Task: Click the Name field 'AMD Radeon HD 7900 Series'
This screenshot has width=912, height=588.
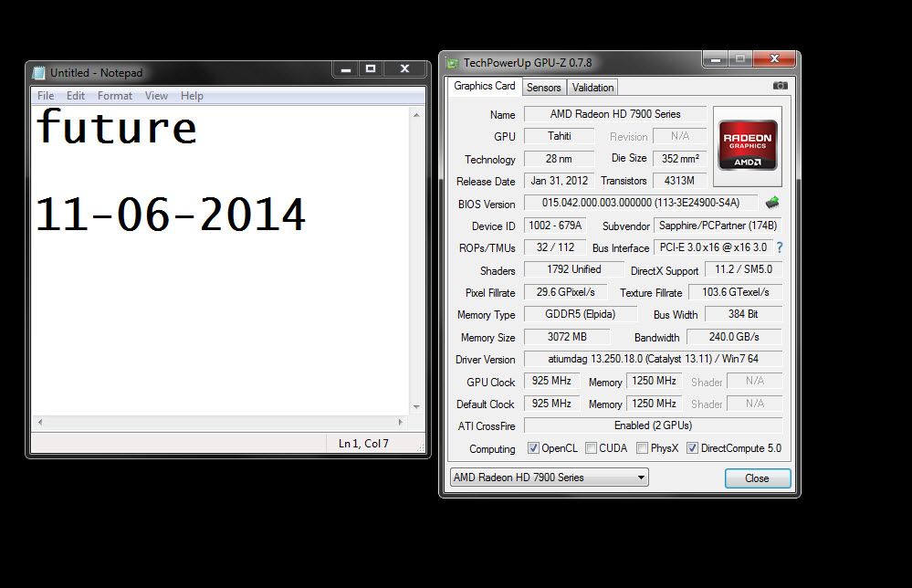Action: pyautogui.click(x=615, y=114)
